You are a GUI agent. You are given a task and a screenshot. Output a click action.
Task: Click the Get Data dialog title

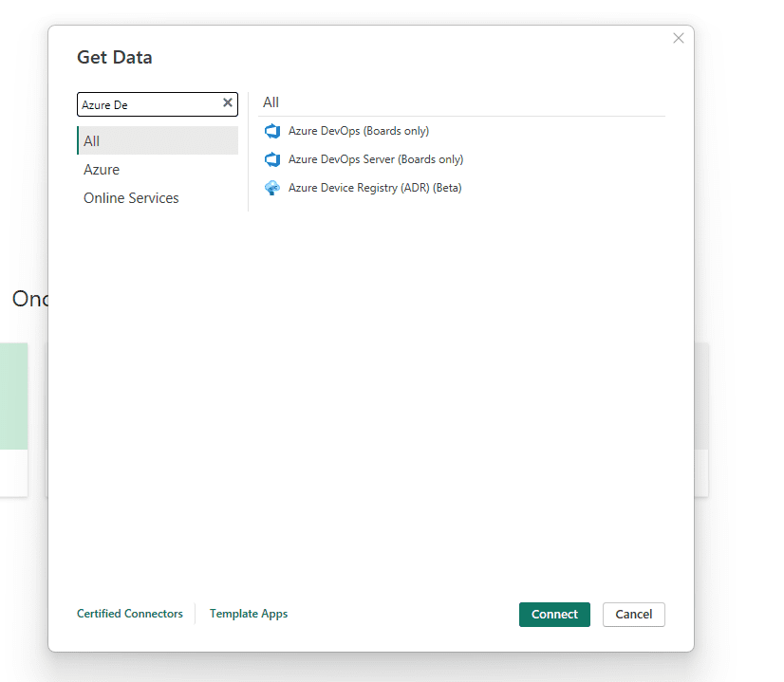115,57
